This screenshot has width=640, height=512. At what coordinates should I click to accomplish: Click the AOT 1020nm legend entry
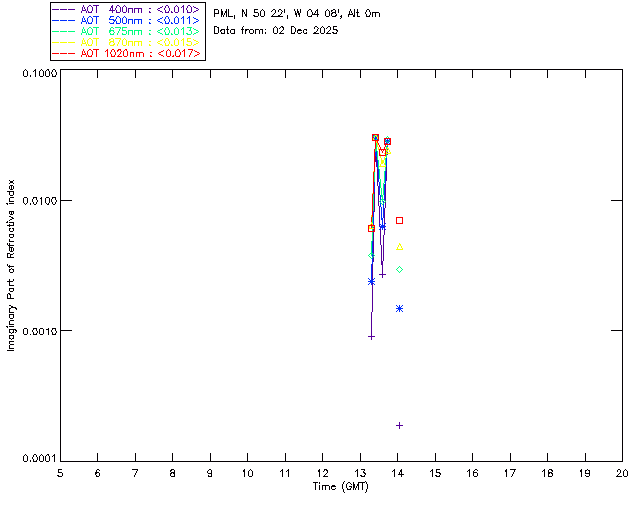click(126, 53)
